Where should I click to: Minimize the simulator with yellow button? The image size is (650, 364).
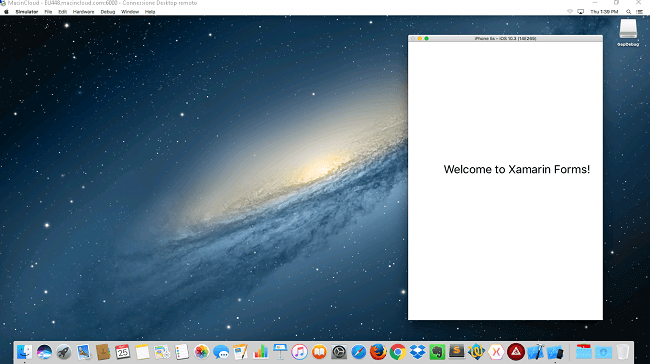click(x=420, y=39)
